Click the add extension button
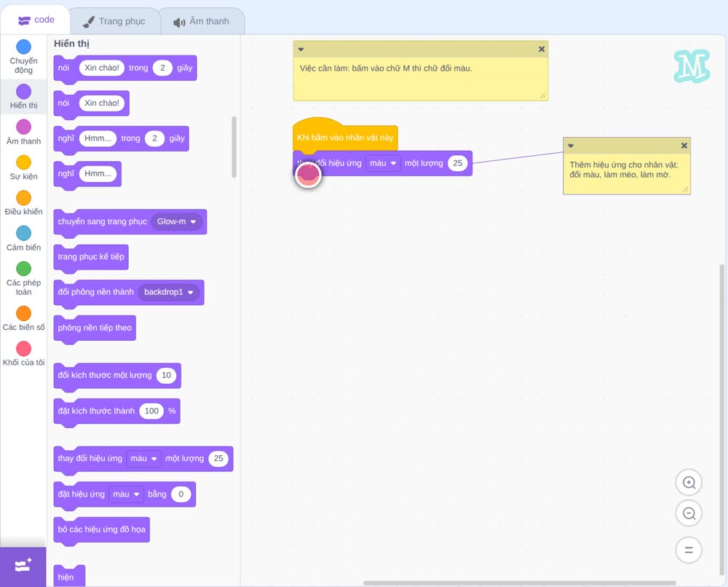This screenshot has height=587, width=728. [x=23, y=567]
